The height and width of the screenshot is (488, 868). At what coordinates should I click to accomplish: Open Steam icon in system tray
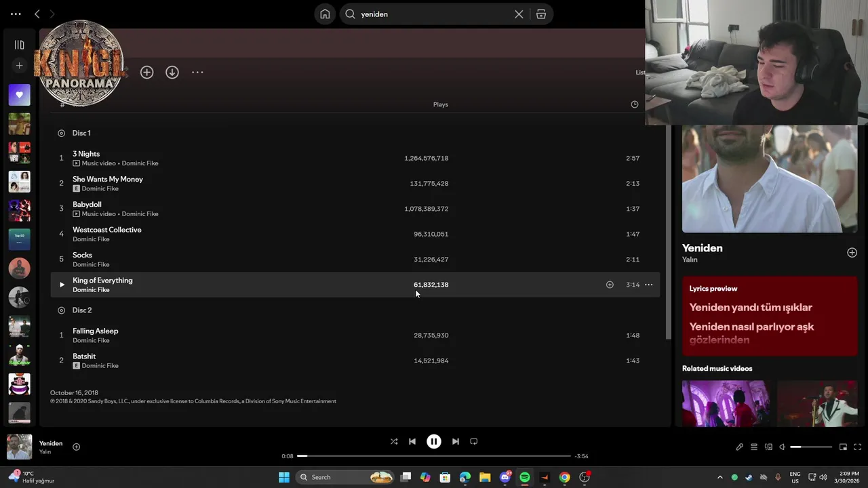pyautogui.click(x=749, y=477)
